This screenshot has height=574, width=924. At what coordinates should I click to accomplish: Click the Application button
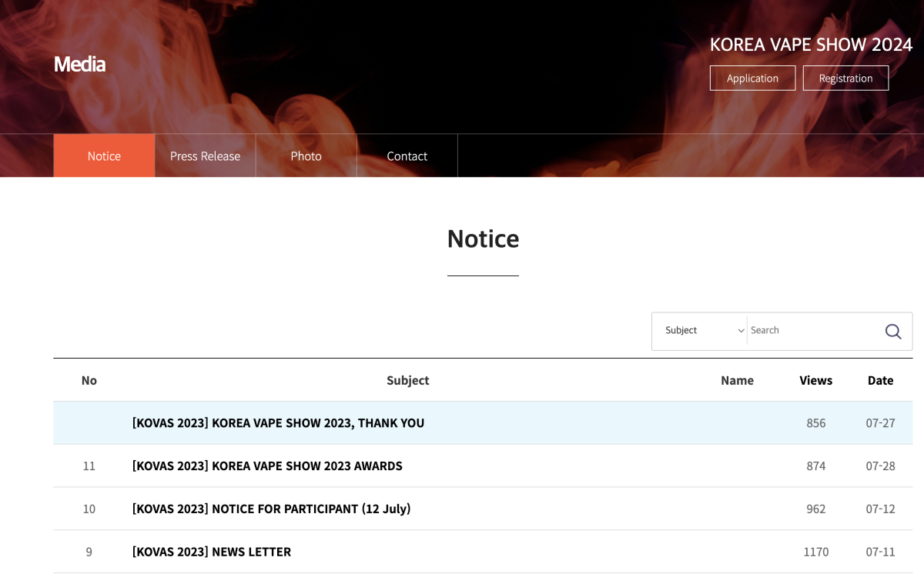point(752,78)
